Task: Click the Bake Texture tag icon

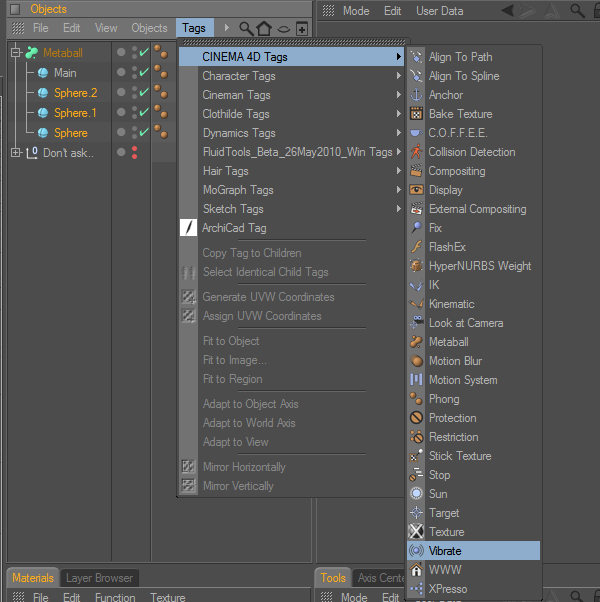Action: click(416, 114)
